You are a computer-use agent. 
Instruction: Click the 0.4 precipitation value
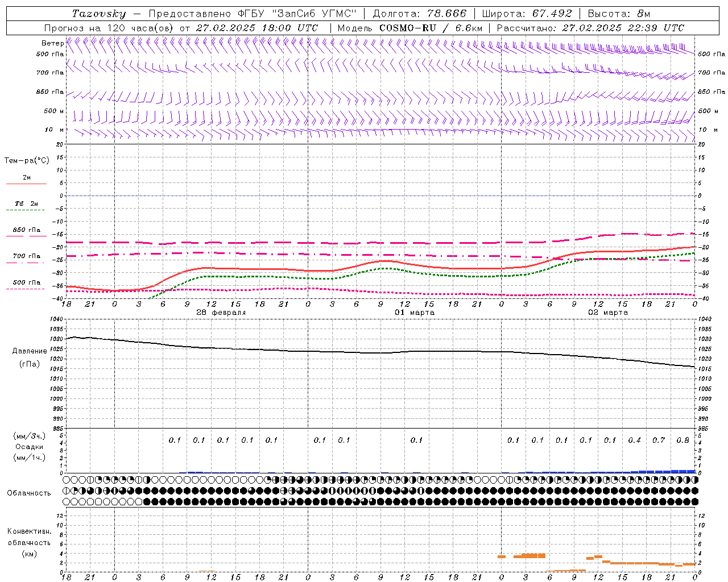pos(634,440)
